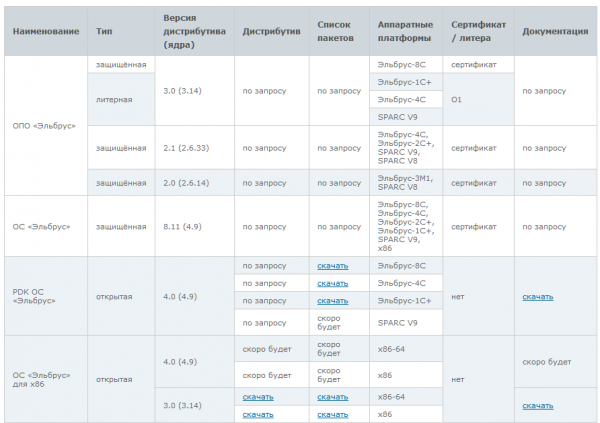Click the 'Документация' column header
This screenshot has width=600, height=423.
point(555,31)
